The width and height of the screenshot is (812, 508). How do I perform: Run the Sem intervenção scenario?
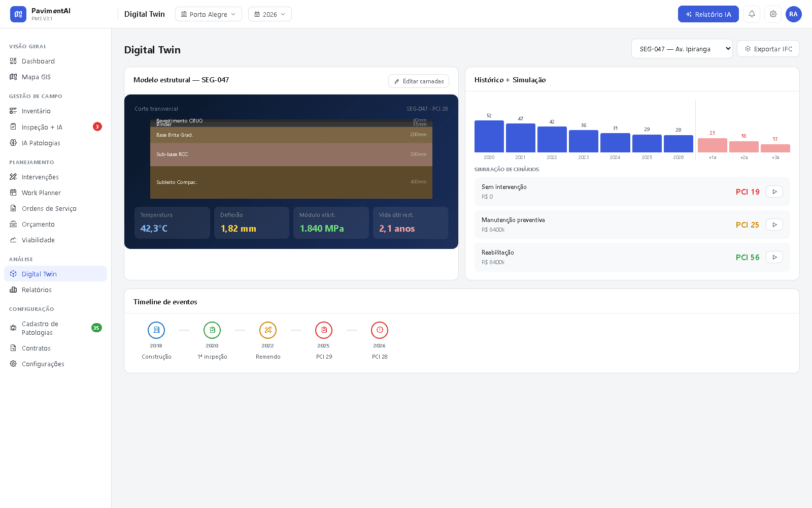pyautogui.click(x=774, y=192)
